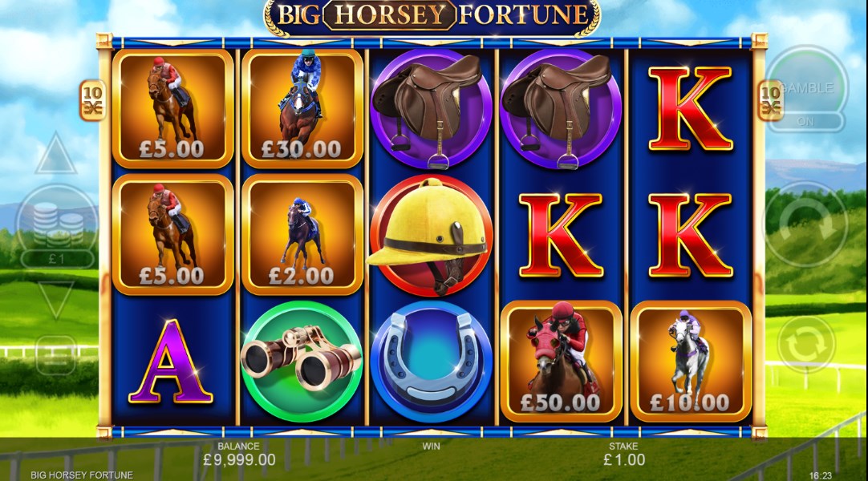Image resolution: width=868 pixels, height=481 pixels.
Task: Click the £30.00 jockey prize tile
Action: pos(302,108)
